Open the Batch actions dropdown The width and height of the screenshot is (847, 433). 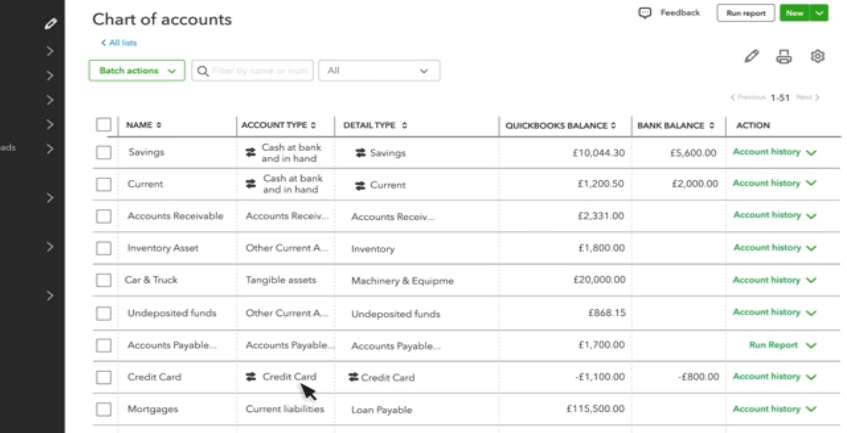[x=137, y=71]
